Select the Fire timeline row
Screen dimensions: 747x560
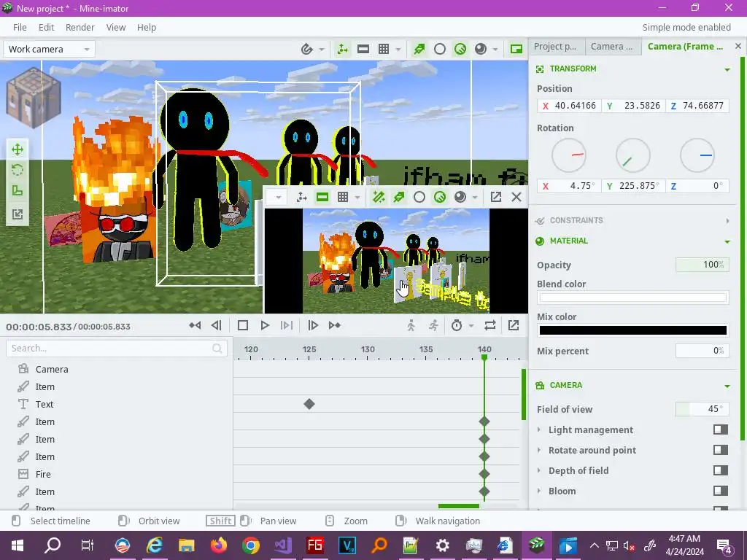[117, 474]
